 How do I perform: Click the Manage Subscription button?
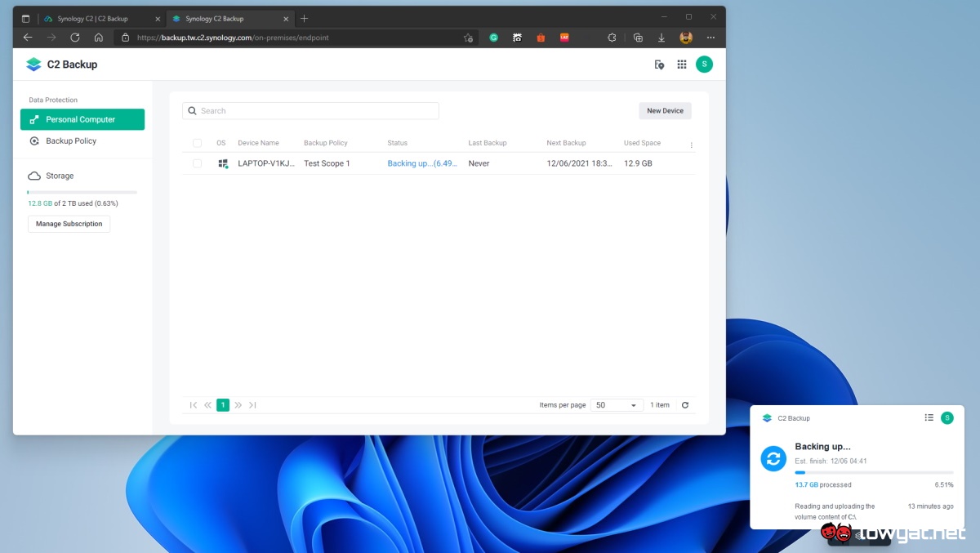69,224
